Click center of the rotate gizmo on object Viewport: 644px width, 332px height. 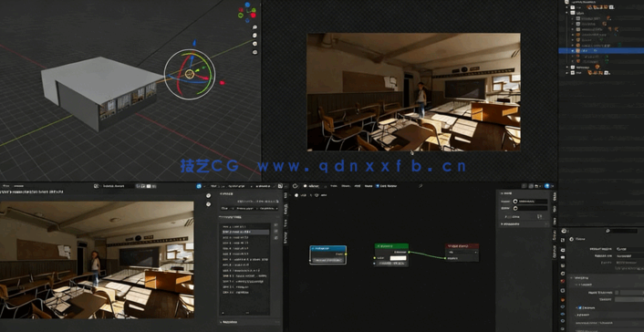(x=190, y=74)
